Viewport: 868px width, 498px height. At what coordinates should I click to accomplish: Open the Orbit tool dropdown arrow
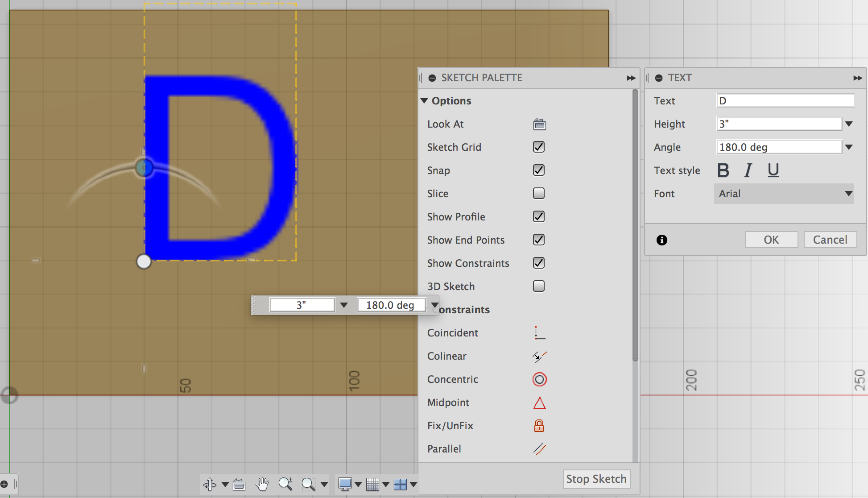pos(225,485)
